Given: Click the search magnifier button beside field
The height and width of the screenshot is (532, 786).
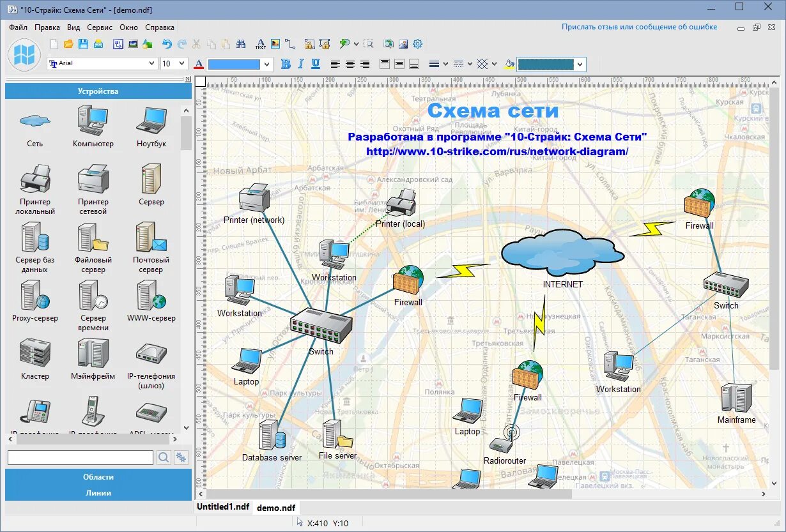Looking at the screenshot, I should click(x=164, y=457).
